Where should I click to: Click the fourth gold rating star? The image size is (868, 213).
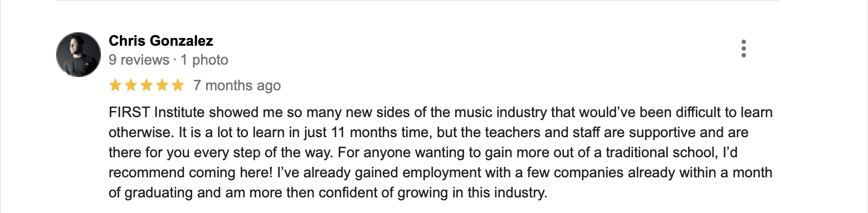(x=162, y=85)
